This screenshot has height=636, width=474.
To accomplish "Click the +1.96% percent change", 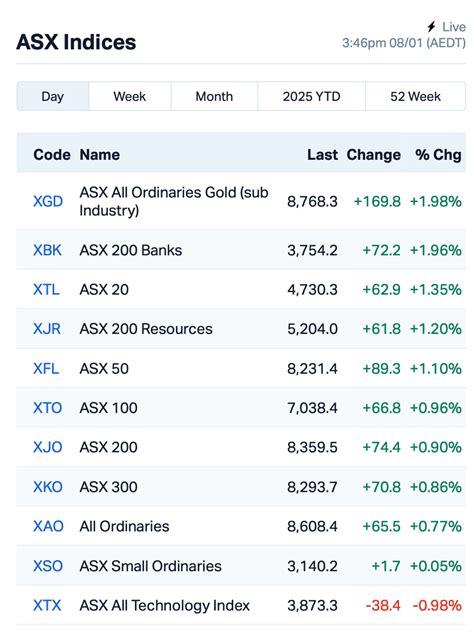I will [x=435, y=250].
